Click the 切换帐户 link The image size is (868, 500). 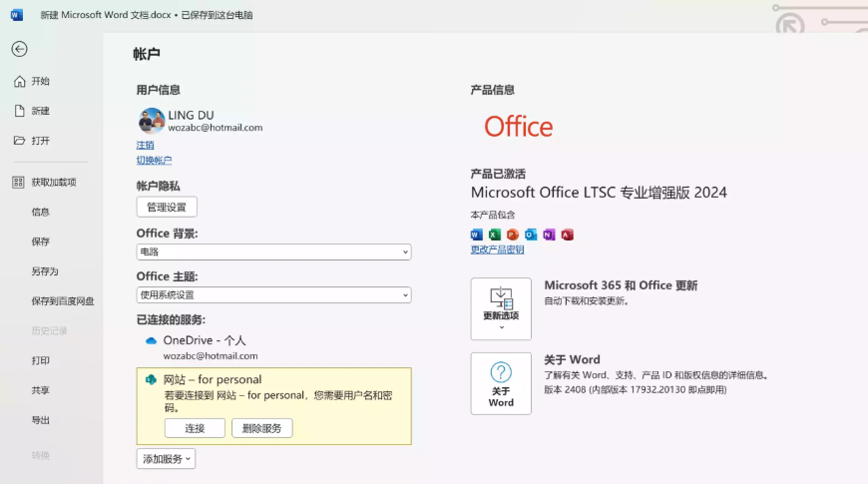click(154, 161)
